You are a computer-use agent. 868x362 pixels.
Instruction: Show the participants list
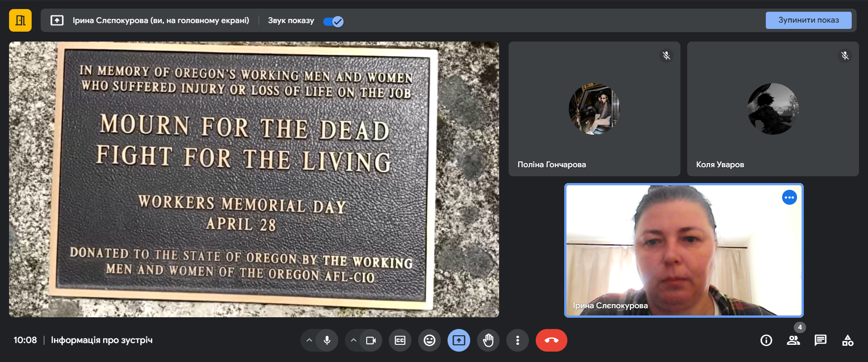click(x=793, y=340)
